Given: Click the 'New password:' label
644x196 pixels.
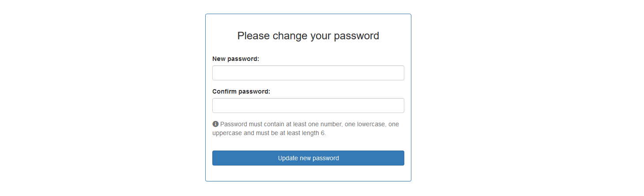Looking at the screenshot, I should 235,59.
